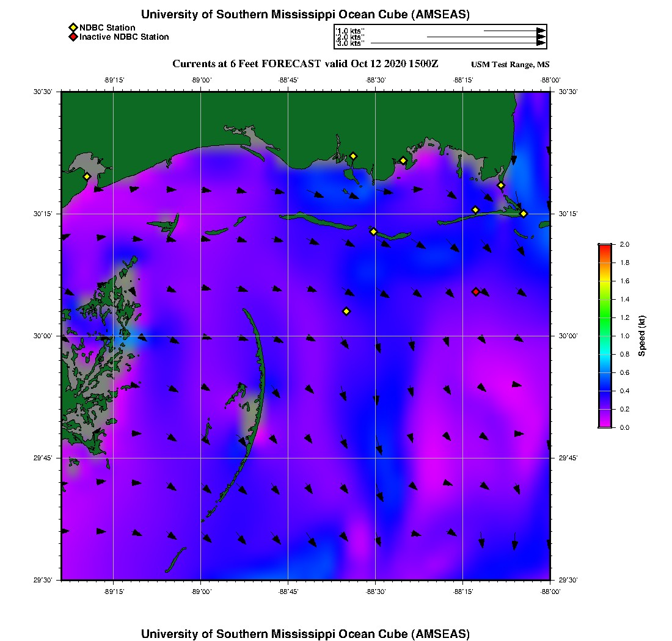
Task: Click the Currents at 6 Feet FORECAST heading
Action: (x=305, y=64)
